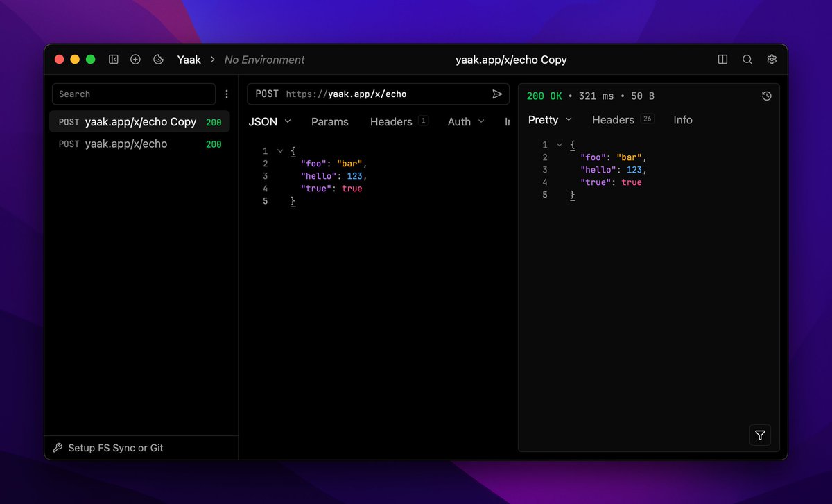Toggle the sidebar visibility icon
This screenshot has width=832, height=504.
[x=114, y=60]
